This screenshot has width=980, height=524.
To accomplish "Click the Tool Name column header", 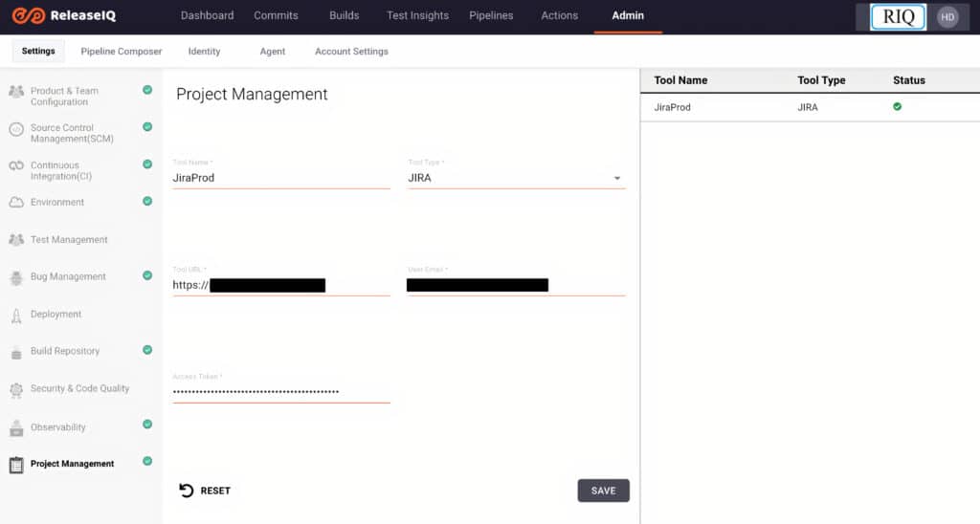I will coord(680,80).
